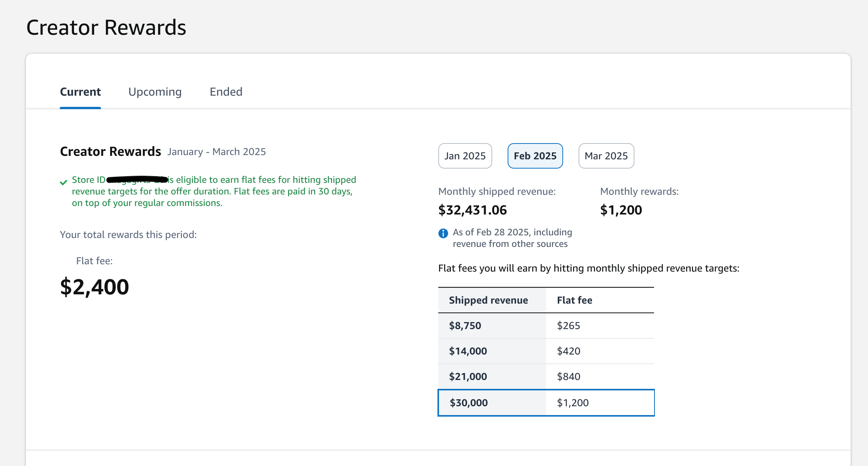This screenshot has width=868, height=466.
Task: Click the $840 flat fee cell
Action: 569,377
